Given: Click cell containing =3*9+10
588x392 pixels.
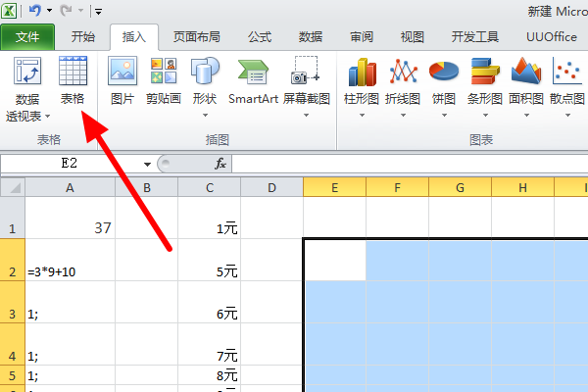Looking at the screenshot, I should click(x=70, y=260).
